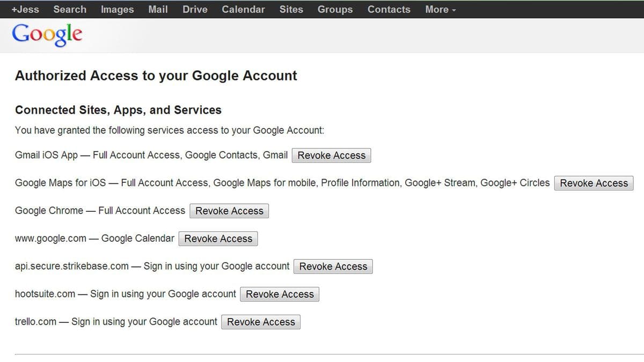Revoke access for trello.com
The image size is (644, 362).
pos(261,322)
